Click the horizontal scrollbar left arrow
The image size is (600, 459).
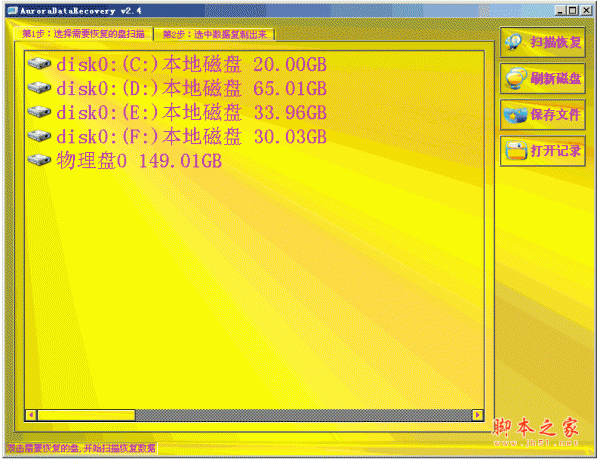point(31,415)
